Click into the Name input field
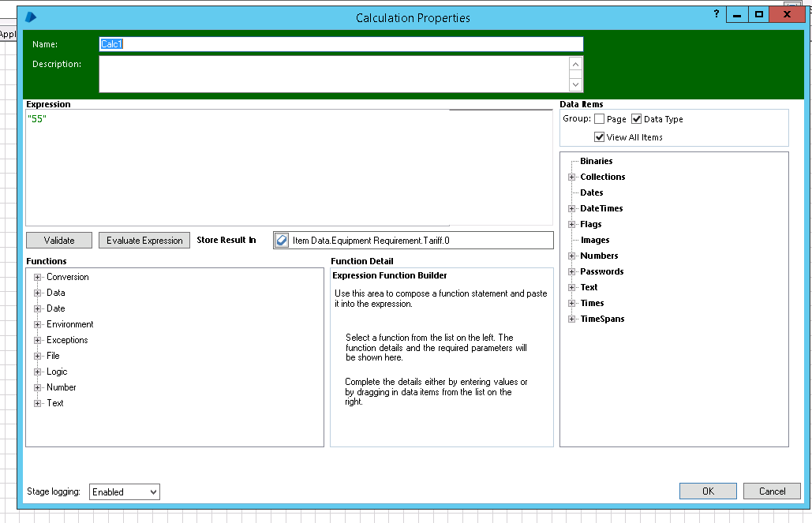Viewport: 812px width, 523px height. tap(341, 44)
